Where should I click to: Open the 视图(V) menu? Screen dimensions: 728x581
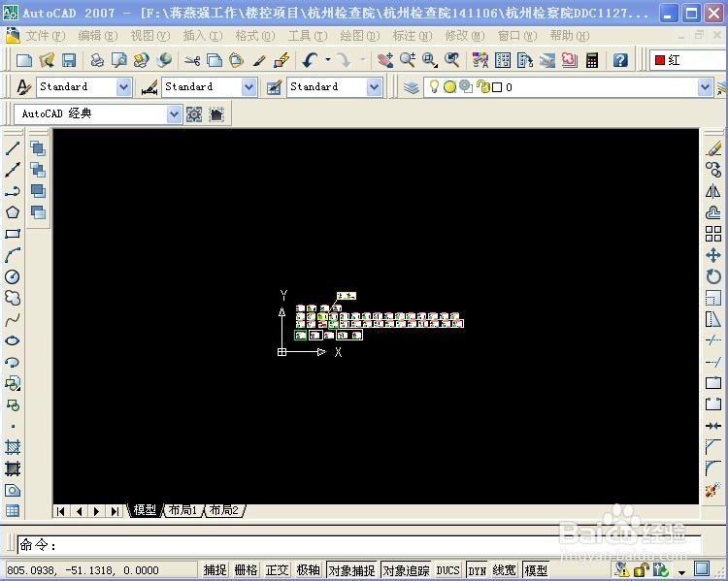pos(149,35)
